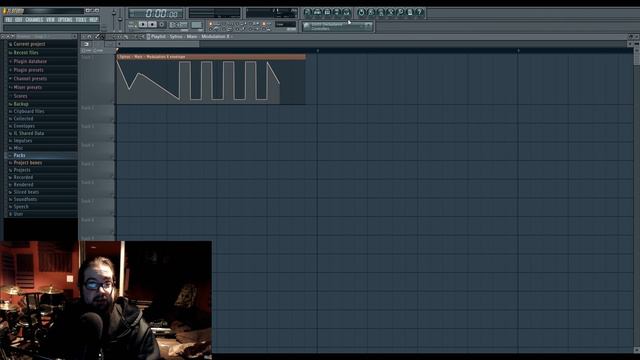The image size is (640, 360).
Task: Open the Soundfonts folder
Action: point(41,199)
